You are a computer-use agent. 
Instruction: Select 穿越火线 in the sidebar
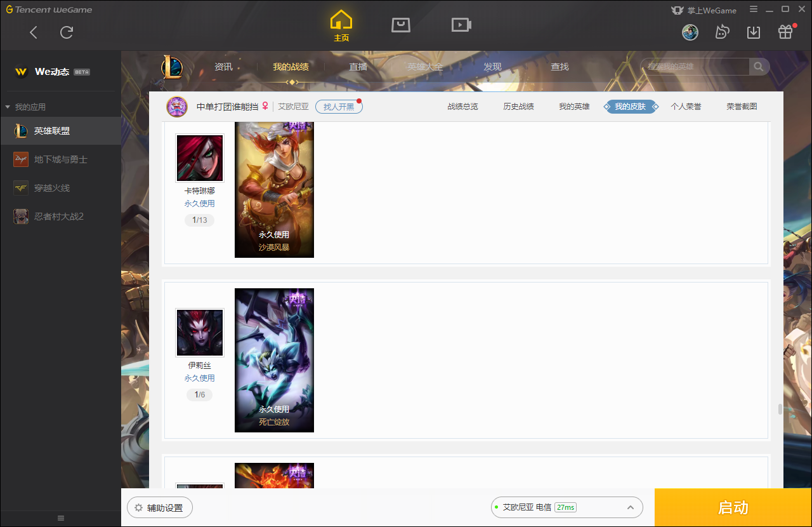click(x=60, y=188)
